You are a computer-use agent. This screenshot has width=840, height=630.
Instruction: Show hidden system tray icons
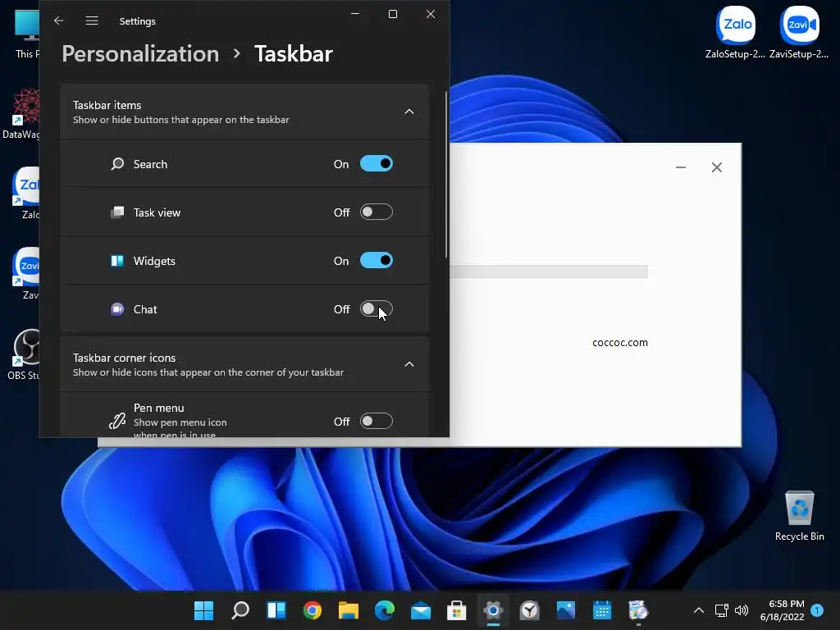tap(699, 610)
